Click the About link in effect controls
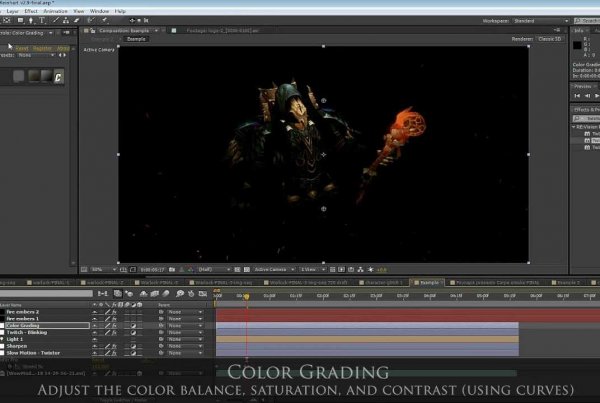 (x=63, y=49)
